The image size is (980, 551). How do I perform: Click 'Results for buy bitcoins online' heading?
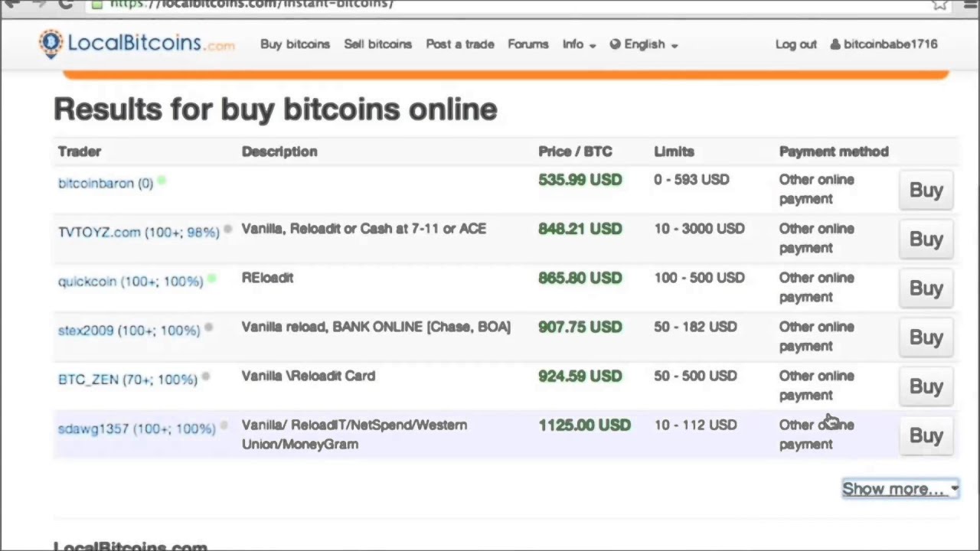(x=276, y=109)
